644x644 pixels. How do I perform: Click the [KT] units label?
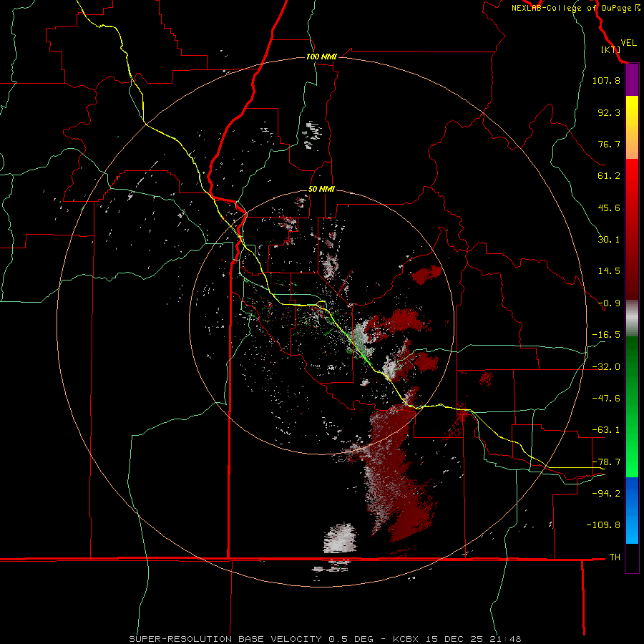click(610, 49)
